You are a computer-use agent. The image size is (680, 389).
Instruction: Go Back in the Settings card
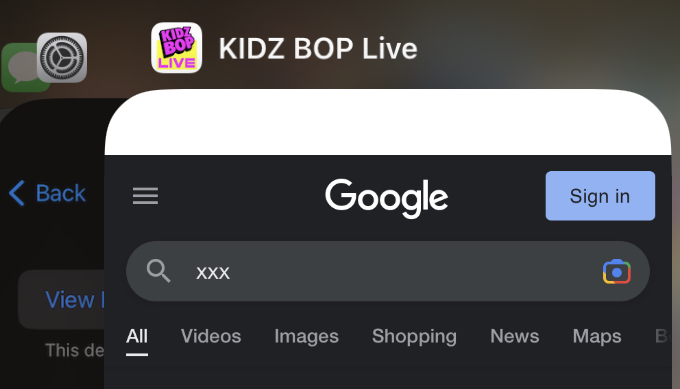(x=48, y=193)
